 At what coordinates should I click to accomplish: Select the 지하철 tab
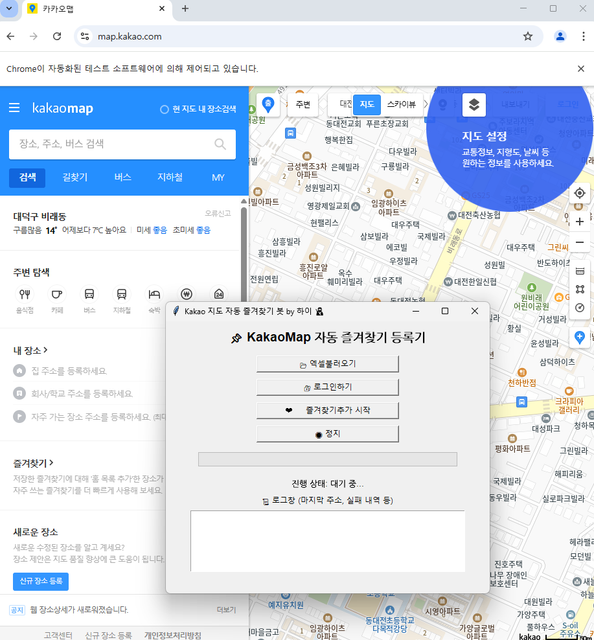pyautogui.click(x=170, y=178)
